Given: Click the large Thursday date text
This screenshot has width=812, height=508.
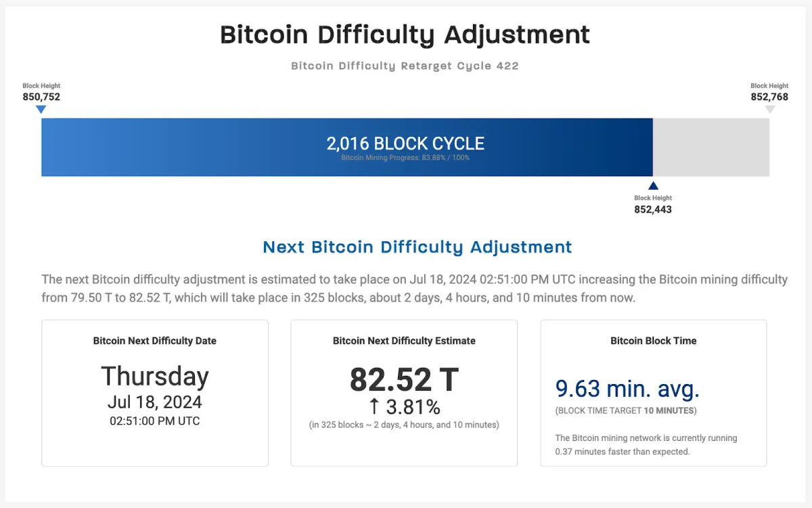Looking at the screenshot, I should (x=155, y=376).
